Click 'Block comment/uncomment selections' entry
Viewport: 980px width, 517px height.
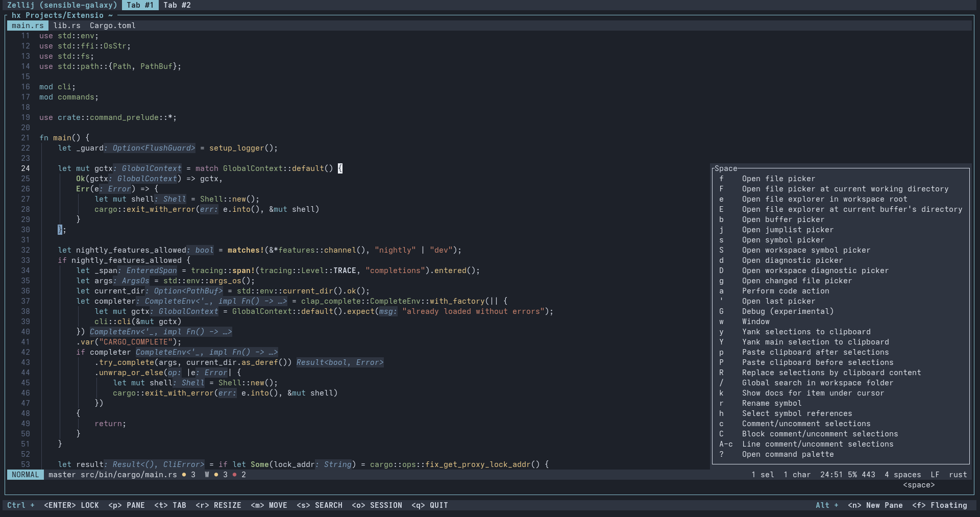[x=841, y=434]
